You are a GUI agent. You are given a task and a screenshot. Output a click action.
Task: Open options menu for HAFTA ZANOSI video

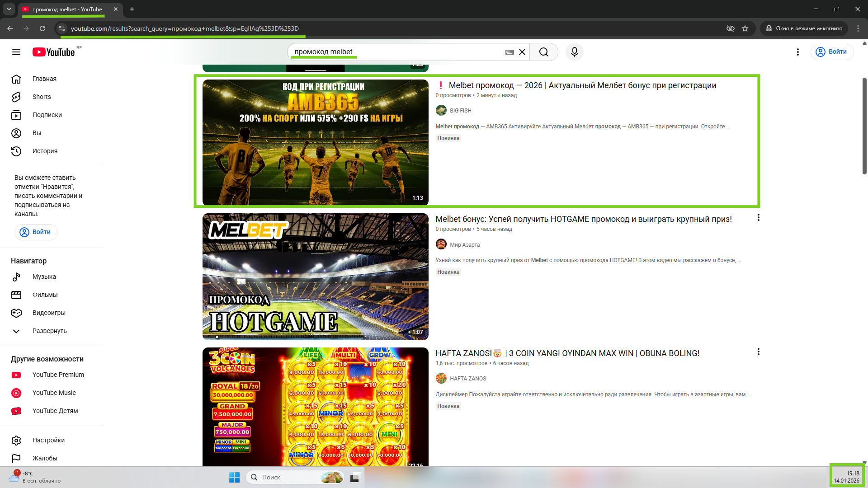[759, 352]
